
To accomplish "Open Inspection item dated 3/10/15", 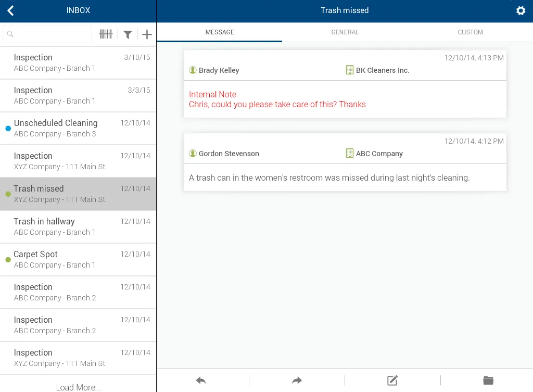I will click(78, 62).
